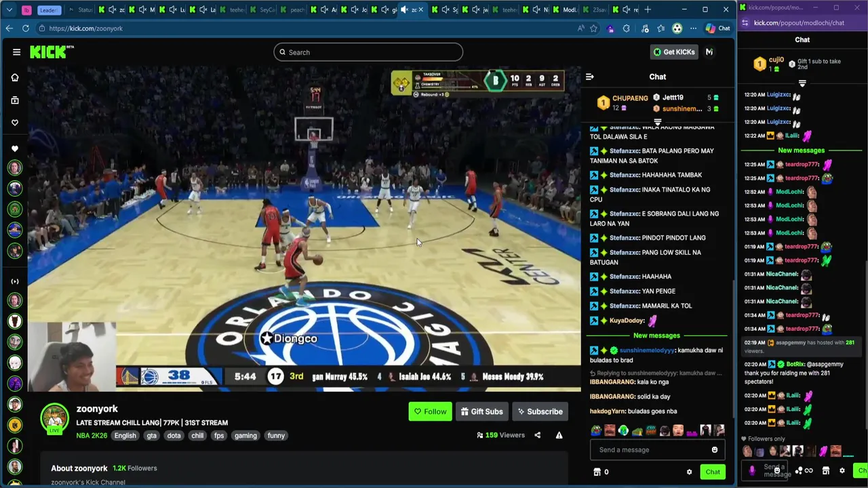The width and height of the screenshot is (868, 488).
Task: Click the 1.2K Followers count
Action: click(x=134, y=468)
